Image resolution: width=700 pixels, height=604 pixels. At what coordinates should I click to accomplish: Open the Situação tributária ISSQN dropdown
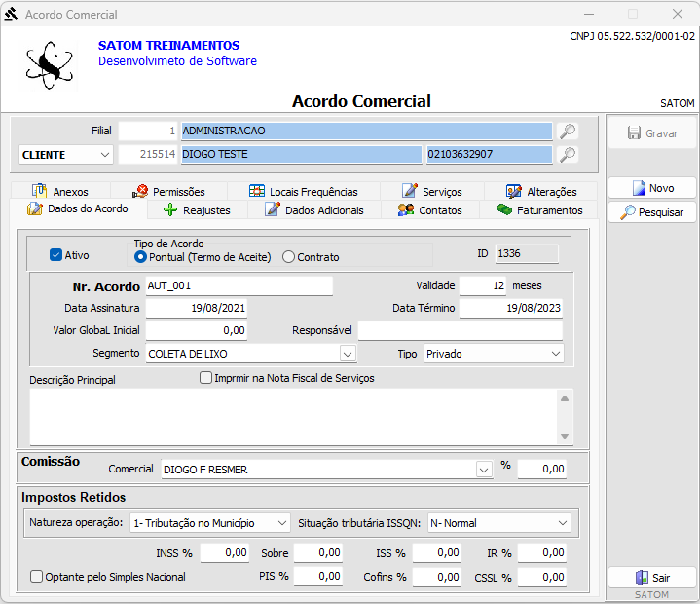(562, 523)
